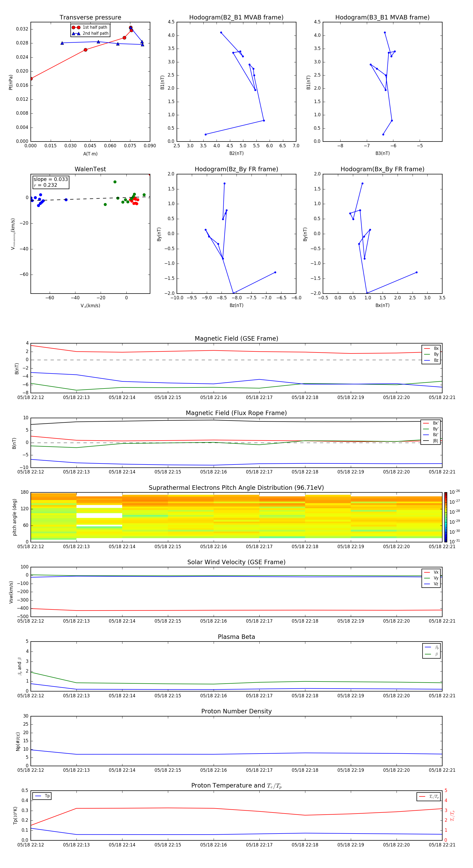Select the "slope = 0.033" annotation
Viewport: 473px width, 868px height.
[50, 179]
